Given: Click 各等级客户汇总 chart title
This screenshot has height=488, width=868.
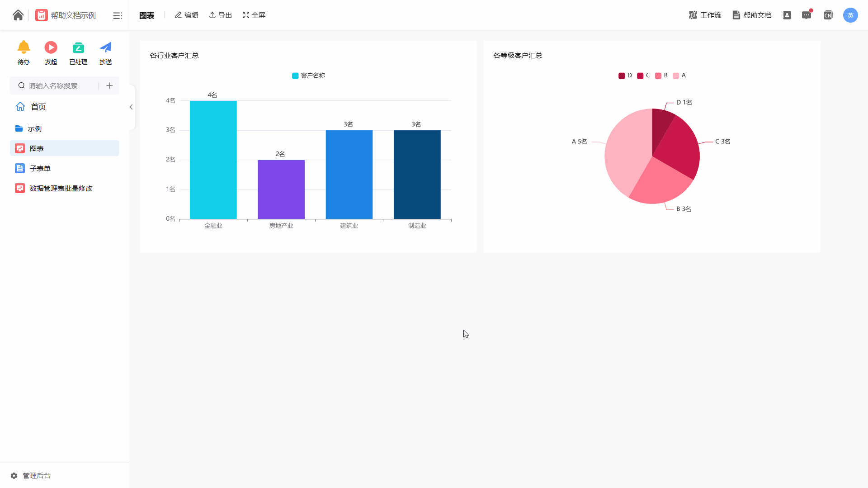Looking at the screenshot, I should pos(518,56).
